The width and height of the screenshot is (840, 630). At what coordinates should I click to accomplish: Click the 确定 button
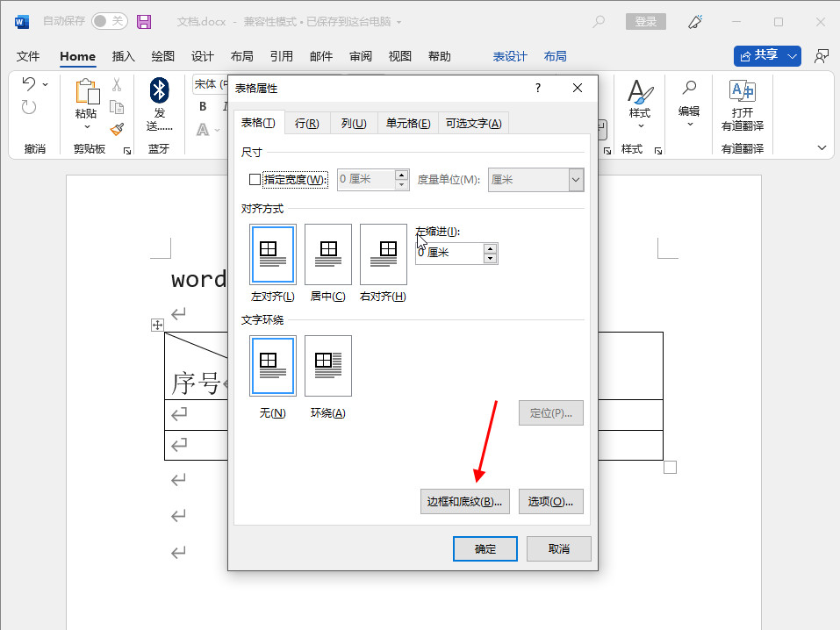point(485,549)
